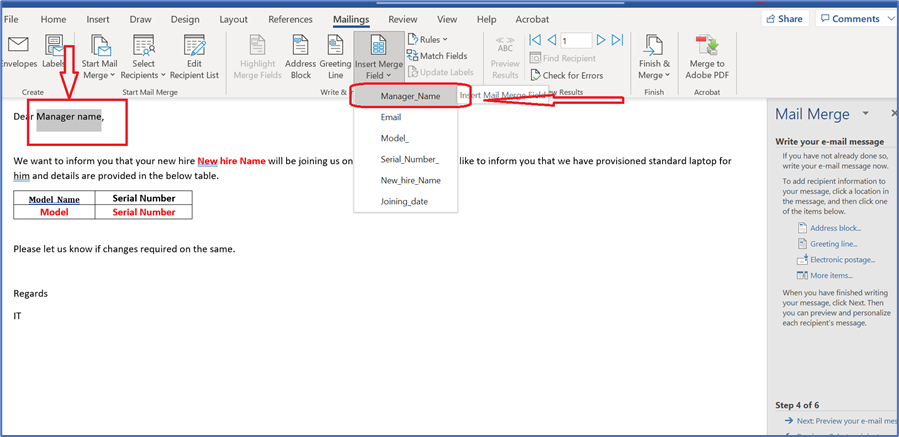Click Merge to Adobe PDF
The height and width of the screenshot is (437, 899).
(x=706, y=57)
